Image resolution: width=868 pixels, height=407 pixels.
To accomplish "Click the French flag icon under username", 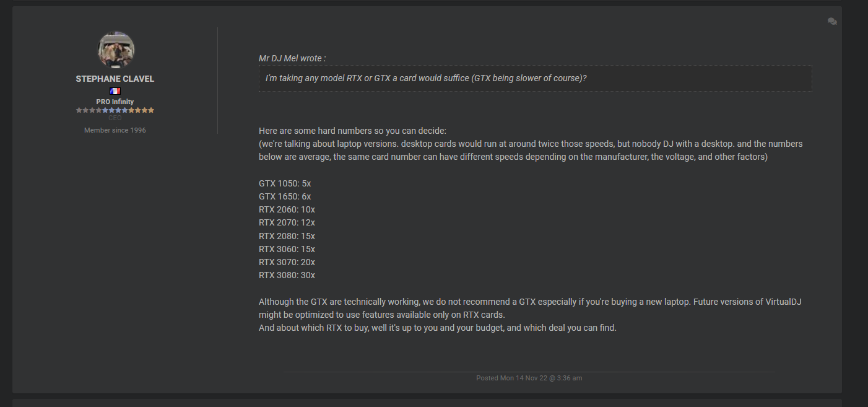I will pos(115,91).
